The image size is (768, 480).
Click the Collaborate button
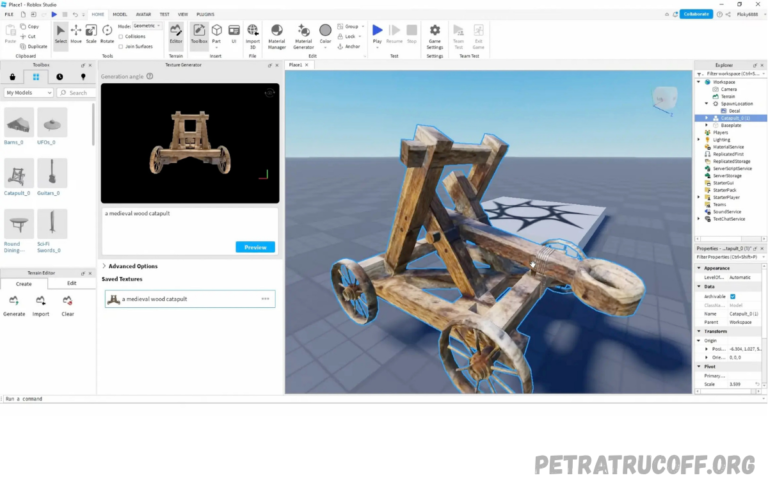coord(696,14)
